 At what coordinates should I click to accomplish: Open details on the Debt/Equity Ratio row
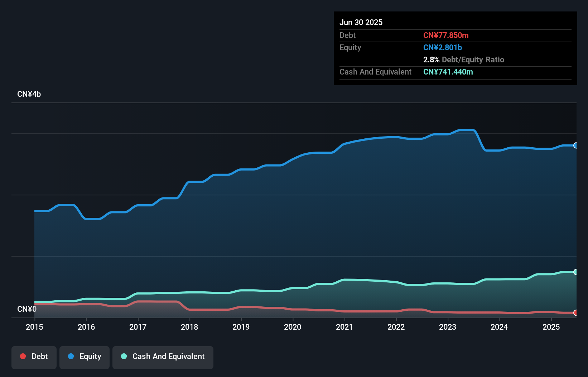click(x=464, y=60)
